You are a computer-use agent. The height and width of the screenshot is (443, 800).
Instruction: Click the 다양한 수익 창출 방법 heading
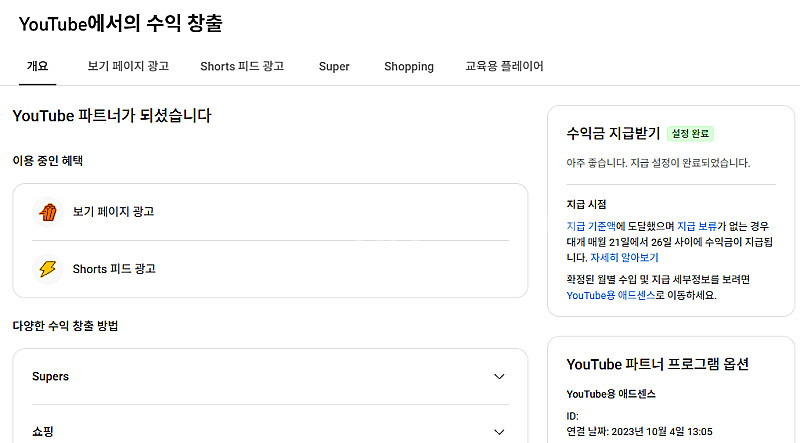(65, 326)
